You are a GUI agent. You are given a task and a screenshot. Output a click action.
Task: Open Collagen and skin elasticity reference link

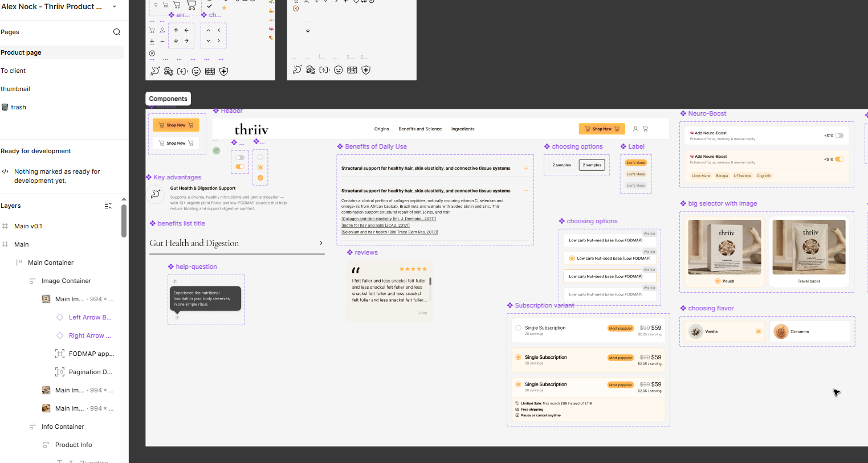click(x=389, y=219)
